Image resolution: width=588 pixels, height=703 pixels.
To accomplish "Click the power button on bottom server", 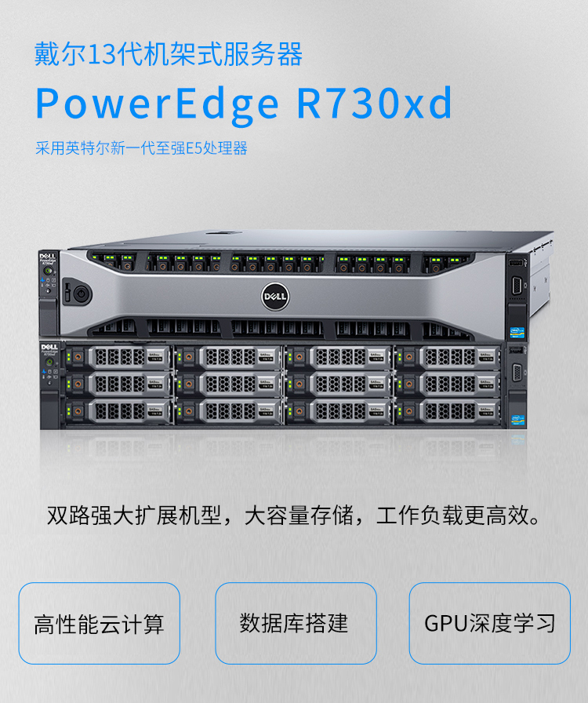I will pyautogui.click(x=49, y=362).
